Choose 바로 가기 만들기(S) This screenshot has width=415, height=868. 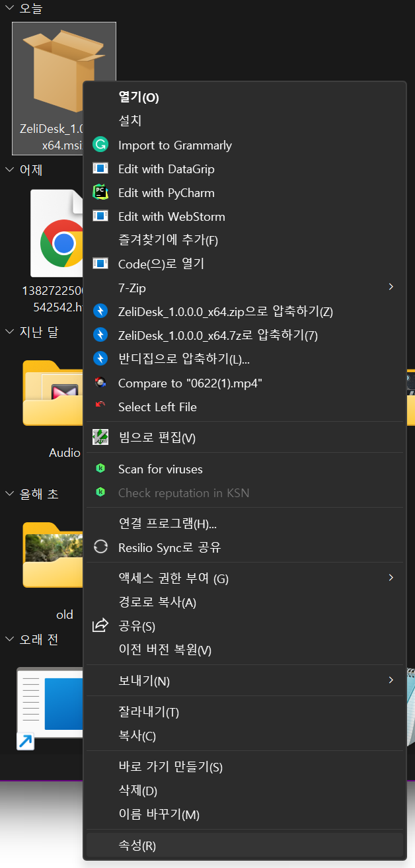245,767
